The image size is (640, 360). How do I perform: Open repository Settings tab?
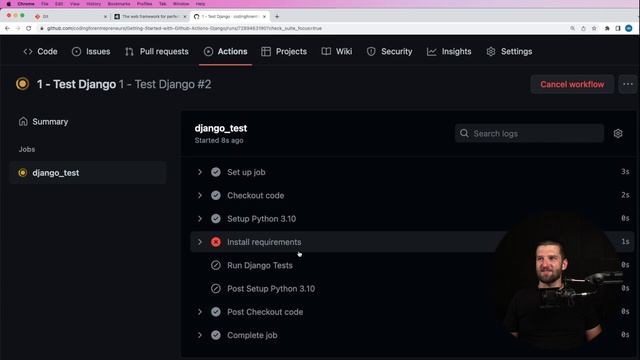coord(509,51)
